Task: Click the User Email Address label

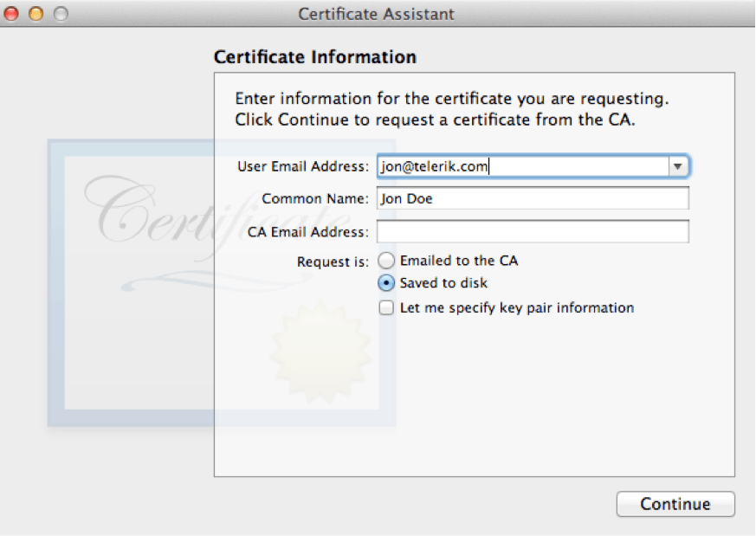Action: coord(303,166)
